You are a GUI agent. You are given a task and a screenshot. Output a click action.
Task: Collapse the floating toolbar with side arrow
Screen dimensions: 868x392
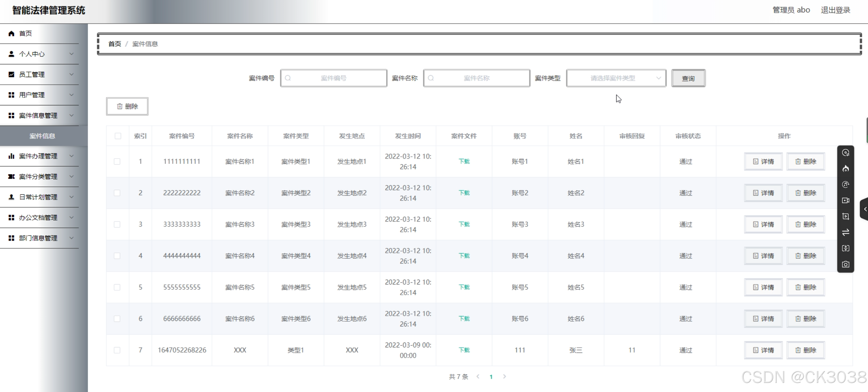click(x=865, y=209)
